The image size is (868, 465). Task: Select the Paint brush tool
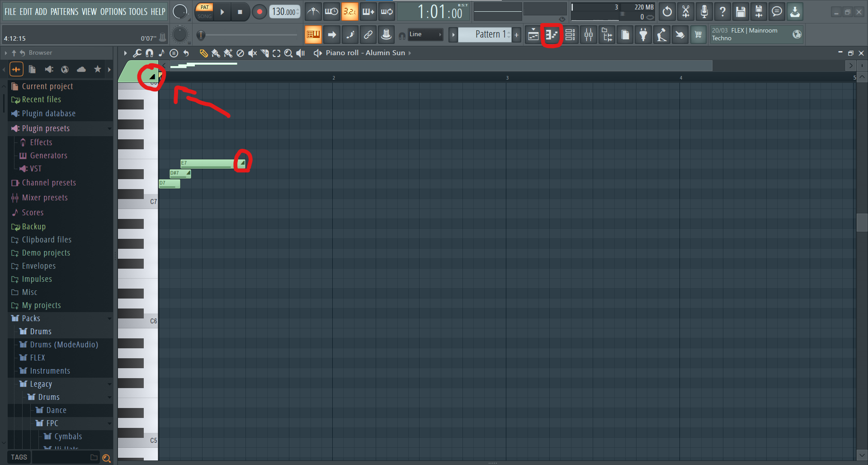[216, 53]
